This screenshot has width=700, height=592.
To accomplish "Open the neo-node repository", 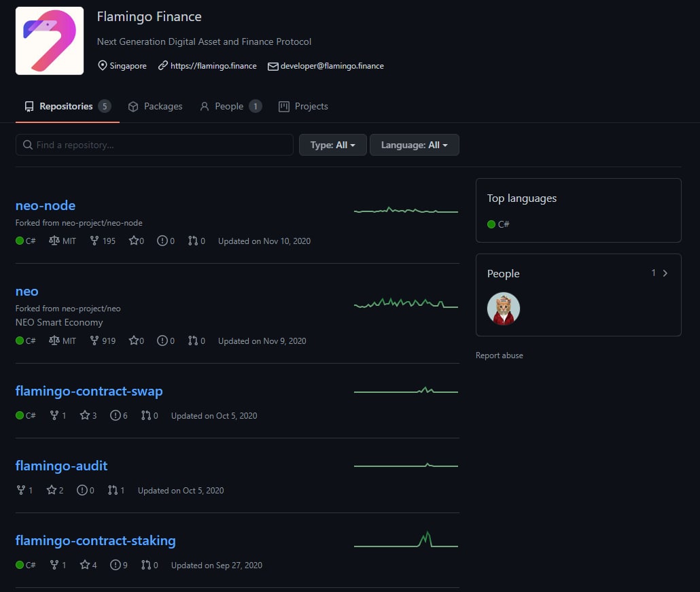I will coord(46,205).
